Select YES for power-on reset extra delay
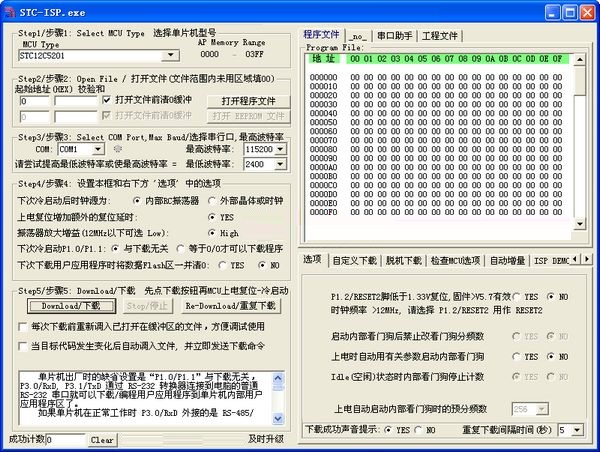This screenshot has width=600, height=452. (x=212, y=217)
